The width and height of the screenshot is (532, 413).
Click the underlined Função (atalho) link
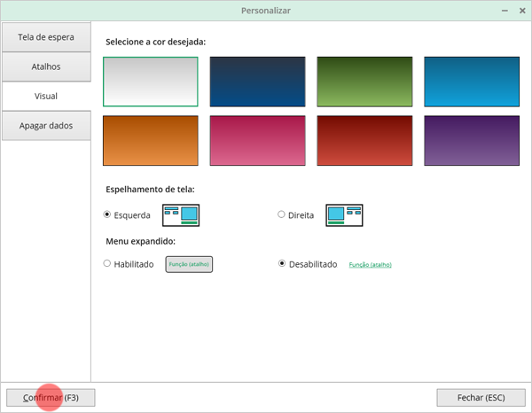[x=370, y=264]
